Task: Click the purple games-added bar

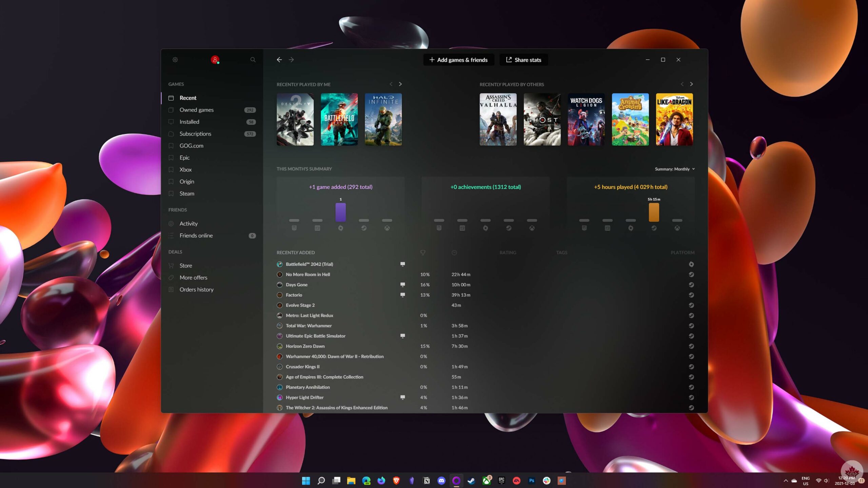Action: point(340,212)
